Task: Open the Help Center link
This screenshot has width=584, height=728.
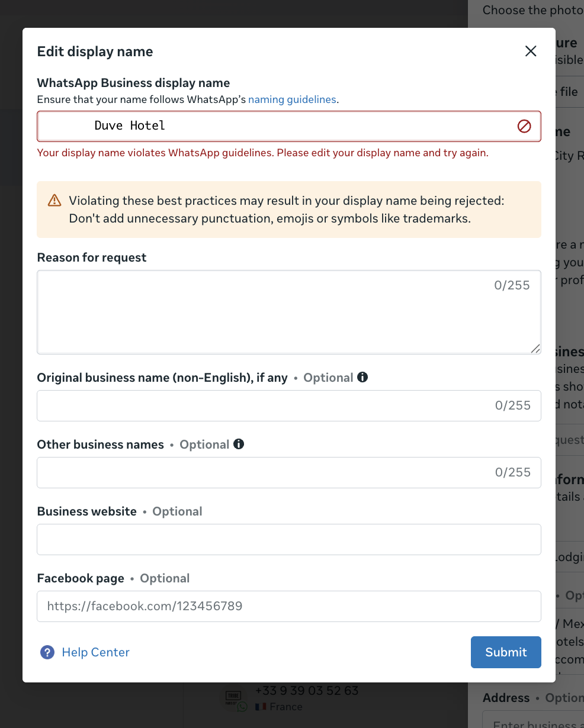Action: [x=95, y=652]
